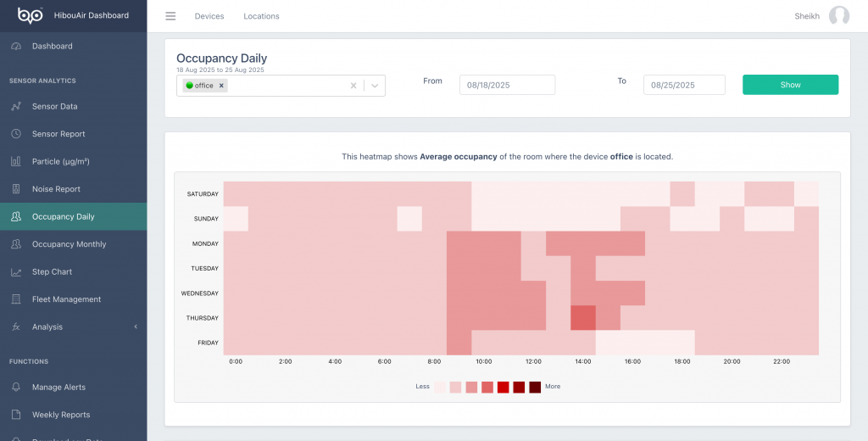Click the SATURDAY row label
Image resolution: width=868 pixels, height=441 pixels.
pyautogui.click(x=203, y=194)
